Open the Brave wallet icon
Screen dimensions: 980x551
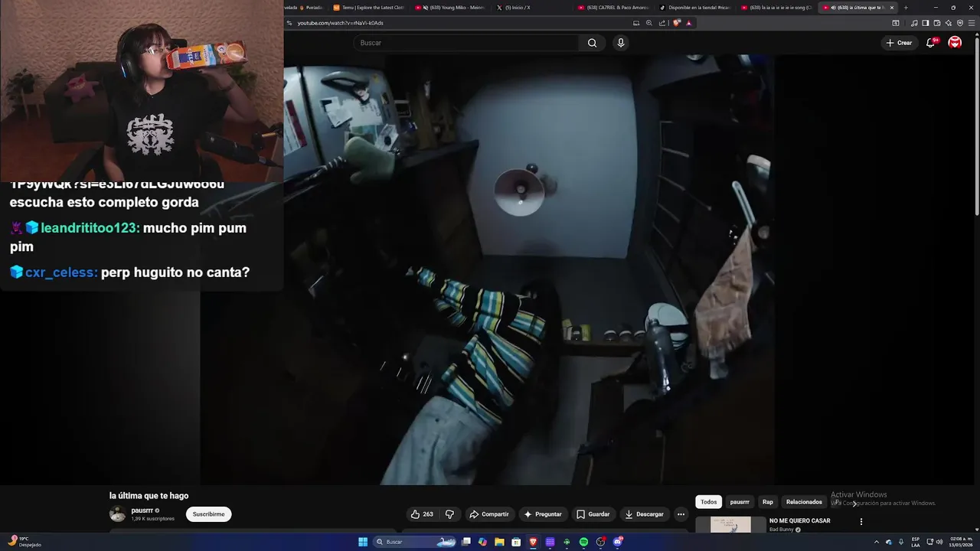[936, 23]
